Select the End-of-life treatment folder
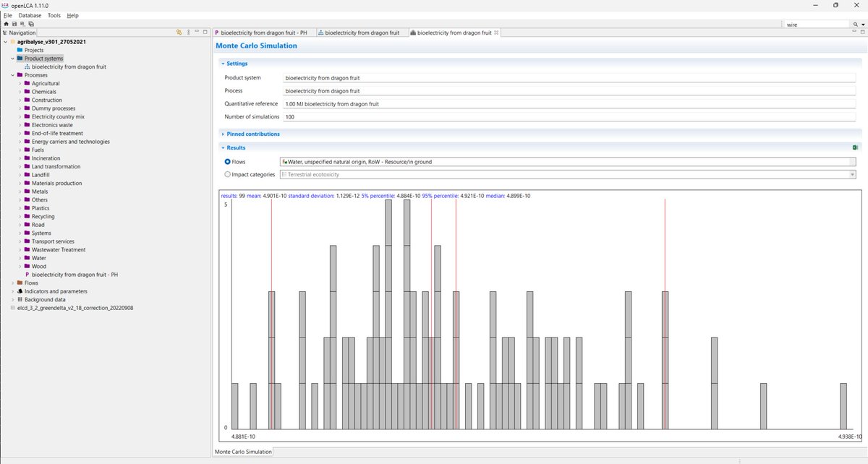The height and width of the screenshot is (464, 868). click(57, 133)
